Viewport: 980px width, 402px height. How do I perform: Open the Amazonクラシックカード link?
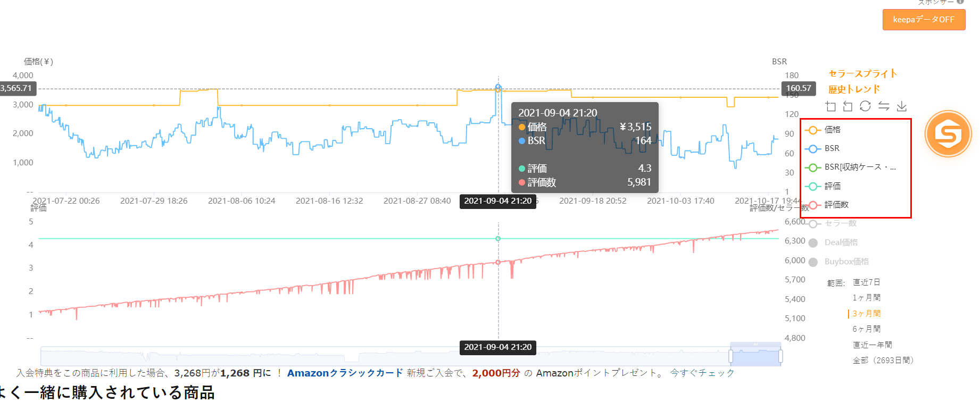345,373
